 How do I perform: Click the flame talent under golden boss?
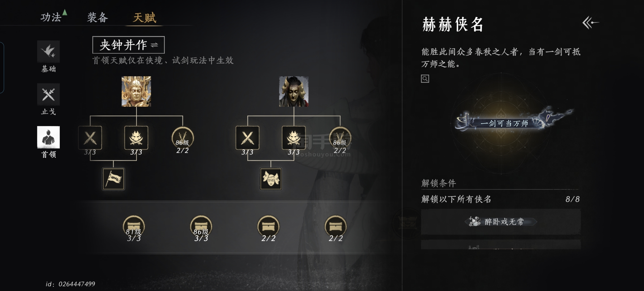coord(136,138)
